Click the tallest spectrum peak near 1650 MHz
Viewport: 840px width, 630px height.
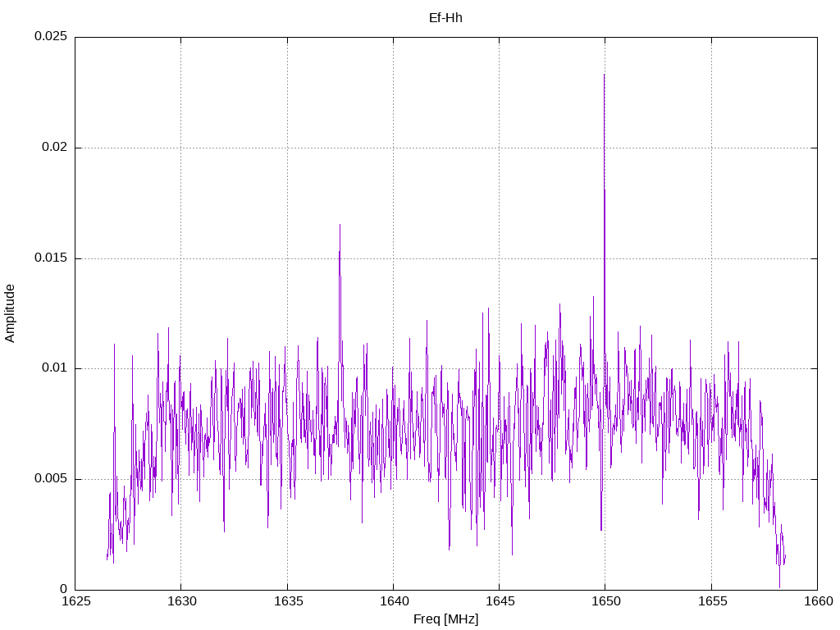(605, 75)
